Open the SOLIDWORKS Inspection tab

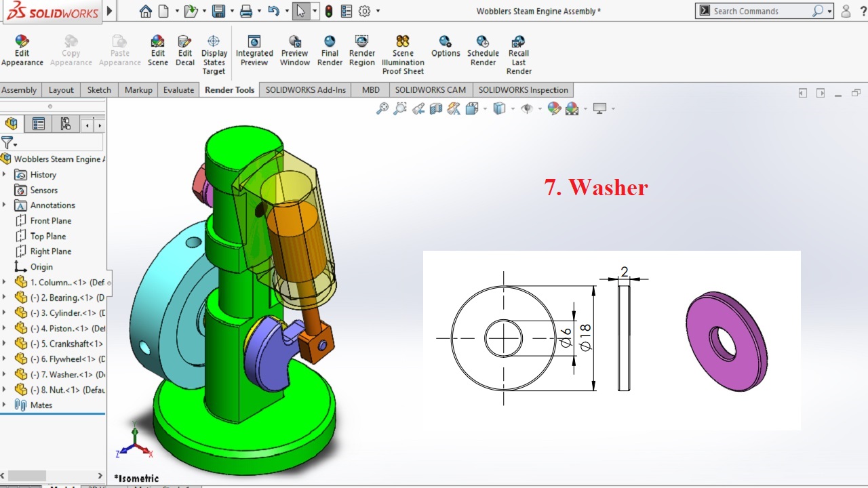click(x=523, y=89)
